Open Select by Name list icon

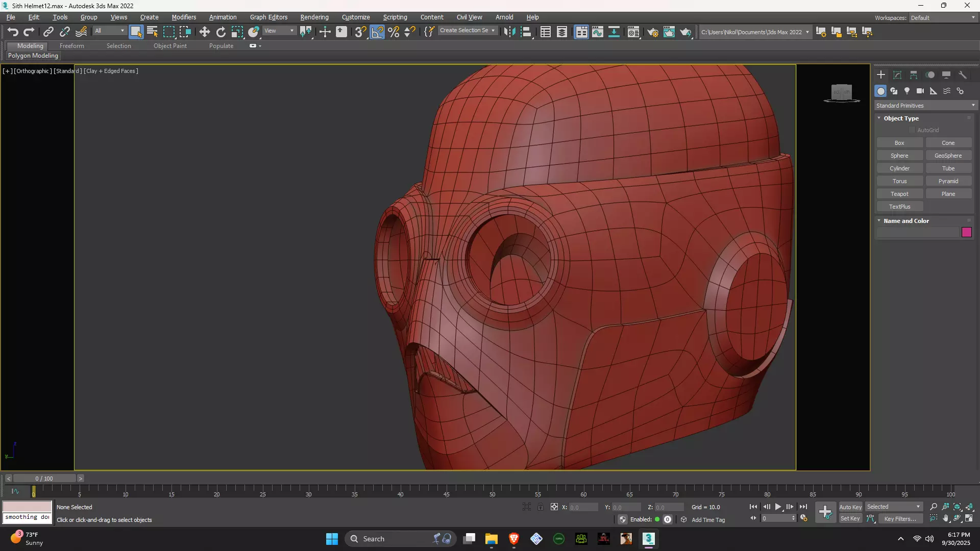(x=152, y=32)
